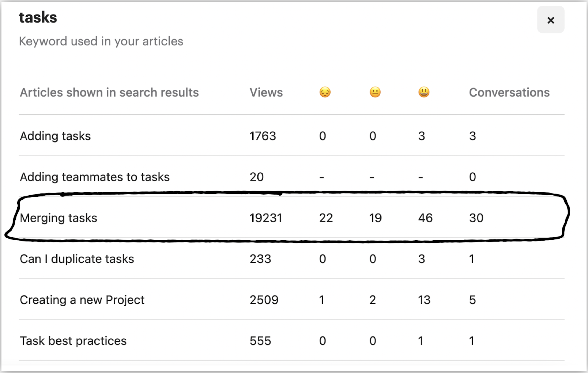Click the 46 happy reactions for Merging tasks
The height and width of the screenshot is (373, 588).
coord(425,218)
